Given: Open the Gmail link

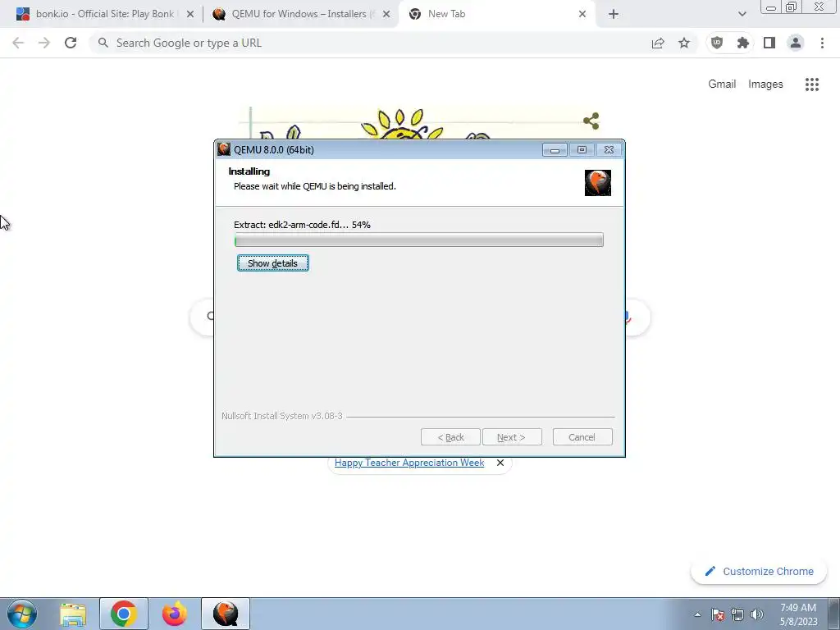Looking at the screenshot, I should (722, 84).
